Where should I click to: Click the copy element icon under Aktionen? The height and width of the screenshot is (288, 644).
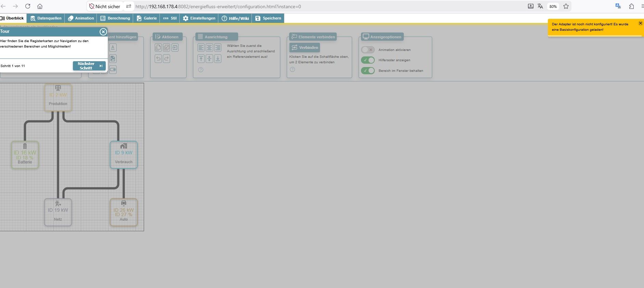pyautogui.click(x=158, y=48)
